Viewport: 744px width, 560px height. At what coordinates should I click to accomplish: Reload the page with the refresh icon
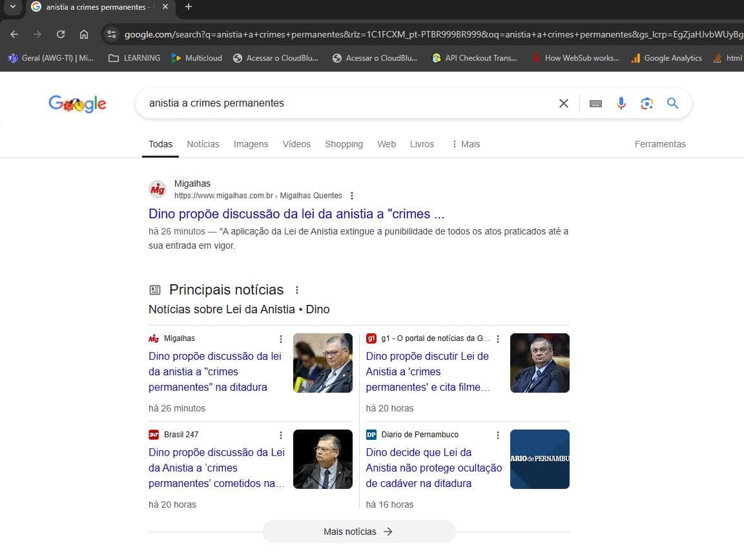coord(61,34)
